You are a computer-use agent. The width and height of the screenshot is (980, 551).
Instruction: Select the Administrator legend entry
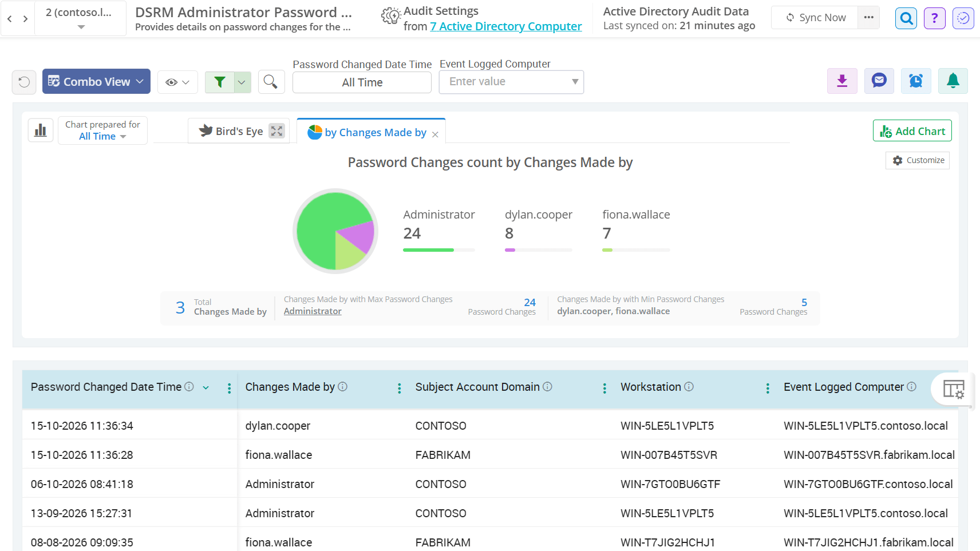coord(439,215)
